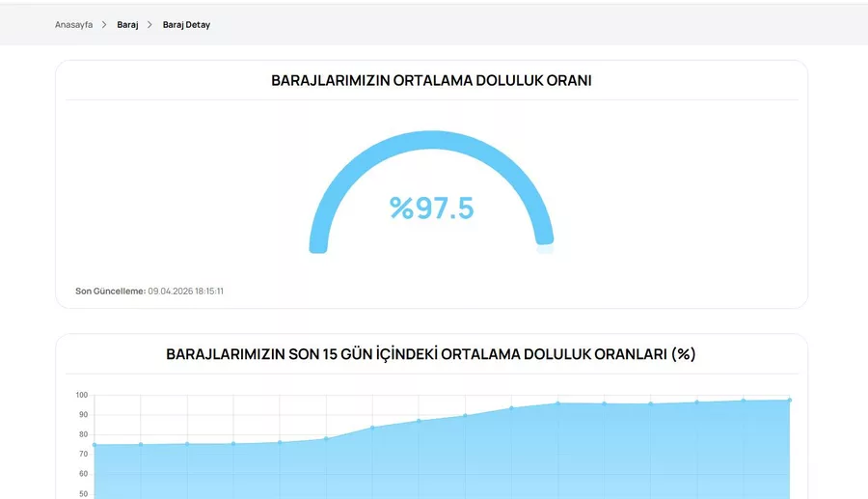Select the Baraj Detay breadcrumb item
868x499 pixels.
(186, 25)
